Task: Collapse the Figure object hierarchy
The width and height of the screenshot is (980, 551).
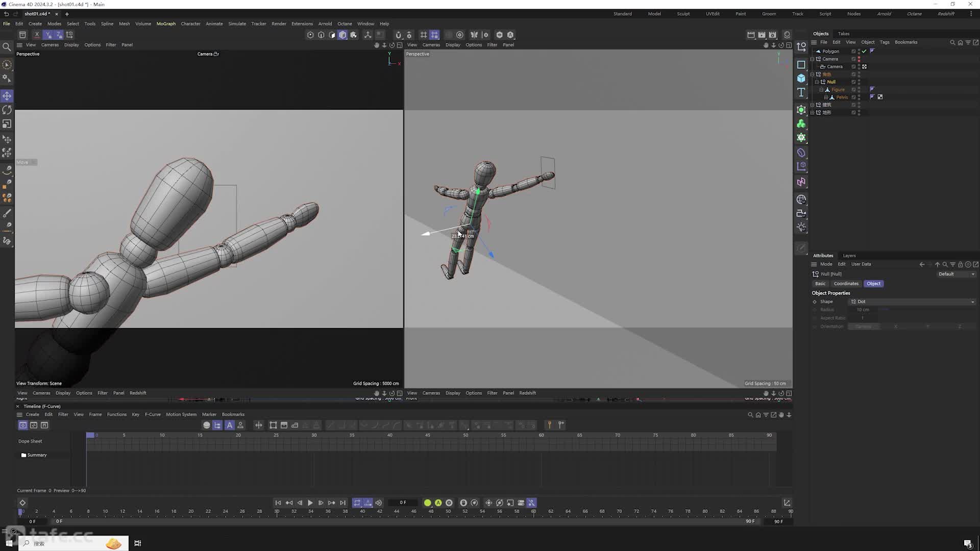Action: pos(821,90)
